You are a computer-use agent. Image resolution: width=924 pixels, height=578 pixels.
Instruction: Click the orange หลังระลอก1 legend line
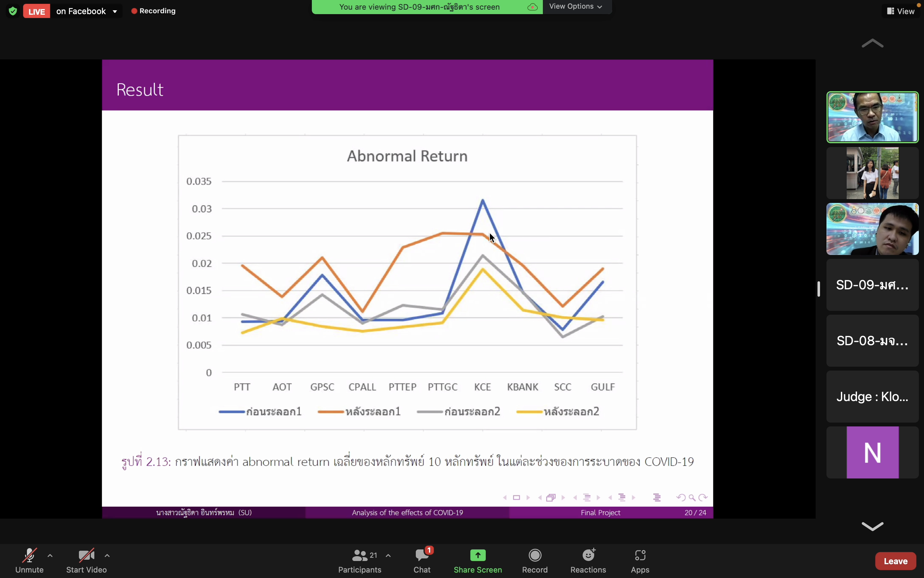pyautogui.click(x=331, y=412)
